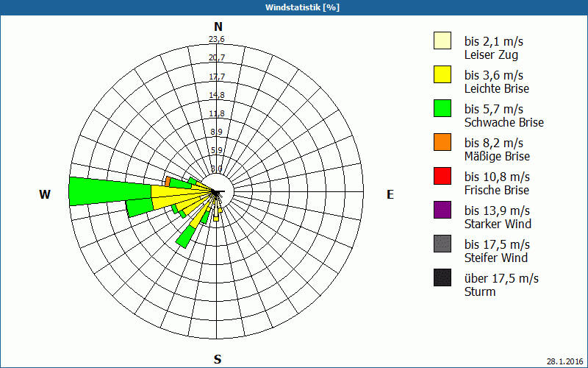Click the yellow Leichte Brise swatch
588x368 pixels.
[x=442, y=74]
